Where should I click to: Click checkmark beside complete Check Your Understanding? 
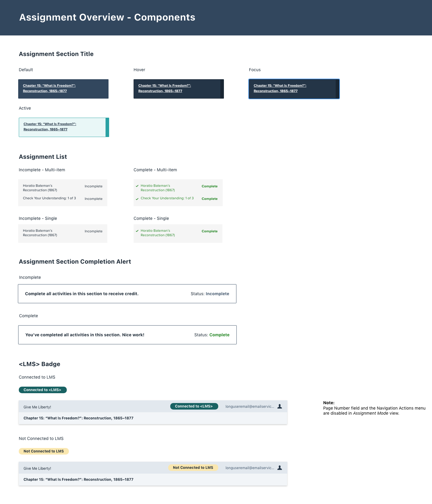(137, 199)
